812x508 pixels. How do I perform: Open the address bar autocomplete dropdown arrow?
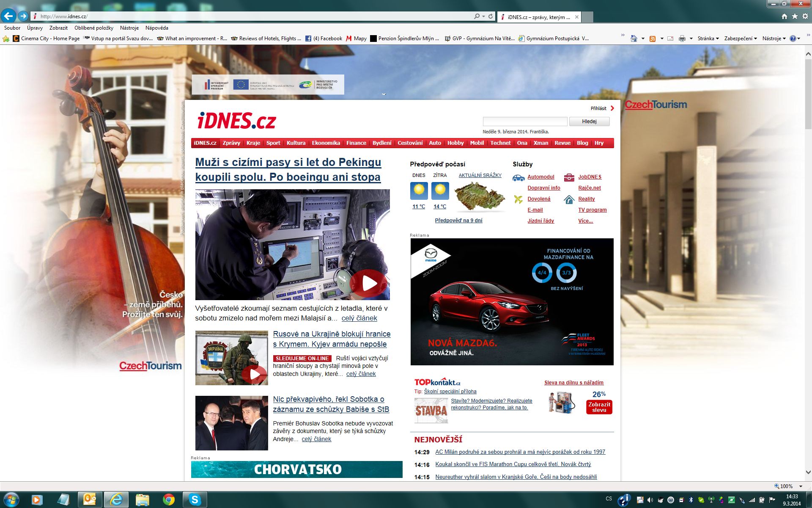483,16
